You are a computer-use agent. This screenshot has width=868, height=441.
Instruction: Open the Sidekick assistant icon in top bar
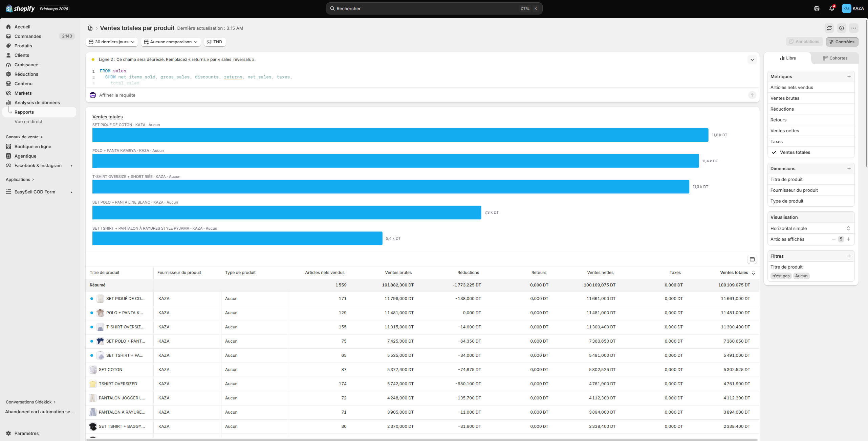pyautogui.click(x=817, y=8)
